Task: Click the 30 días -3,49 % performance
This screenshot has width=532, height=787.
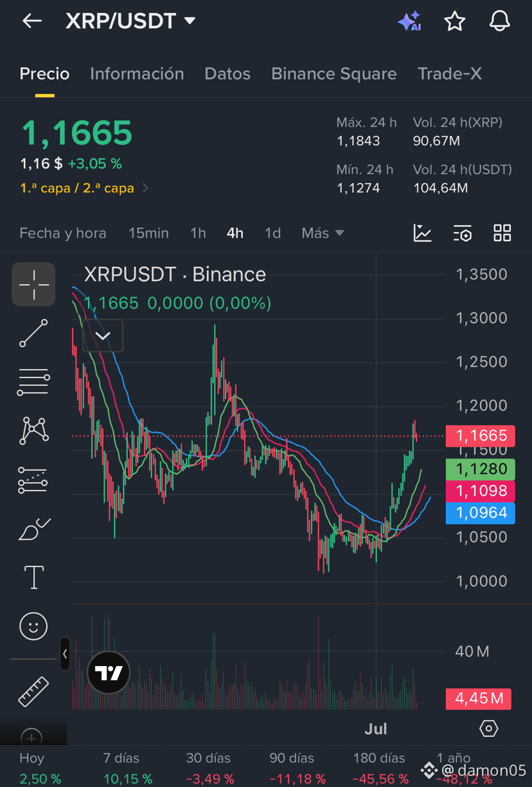Action: [x=210, y=768]
